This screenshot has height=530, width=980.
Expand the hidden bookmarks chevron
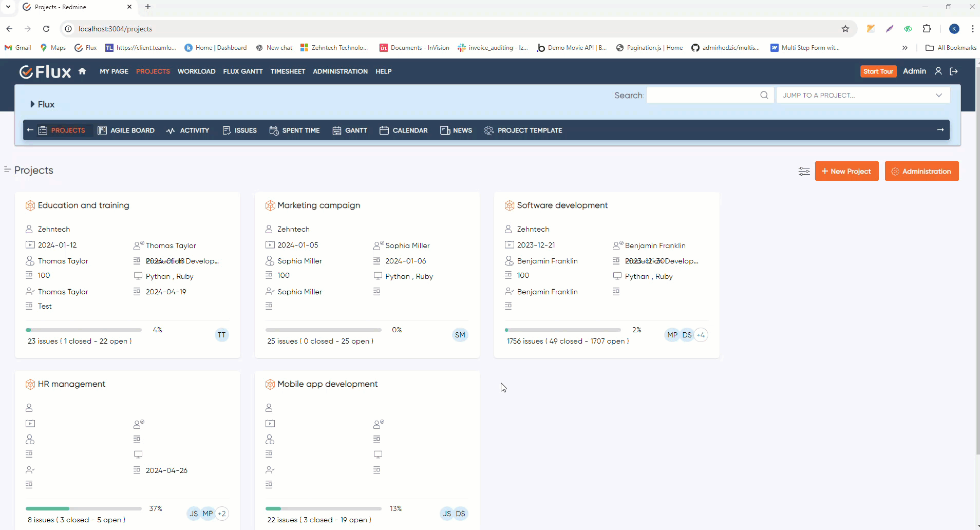(x=904, y=48)
